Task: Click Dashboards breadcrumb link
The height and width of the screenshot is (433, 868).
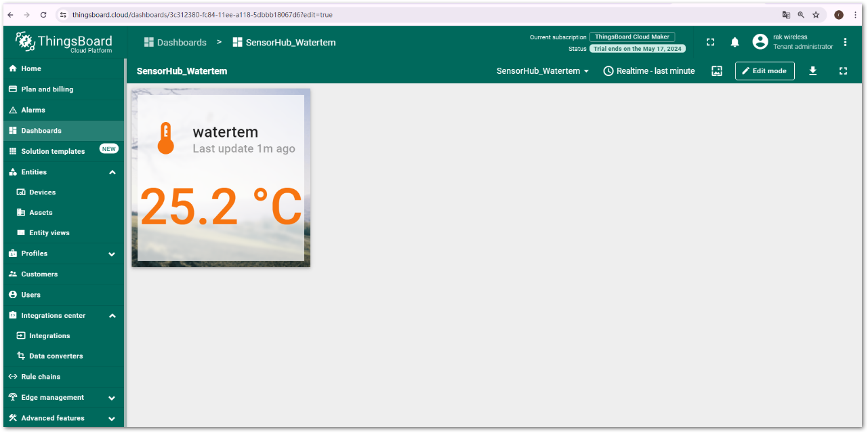Action: pos(175,42)
